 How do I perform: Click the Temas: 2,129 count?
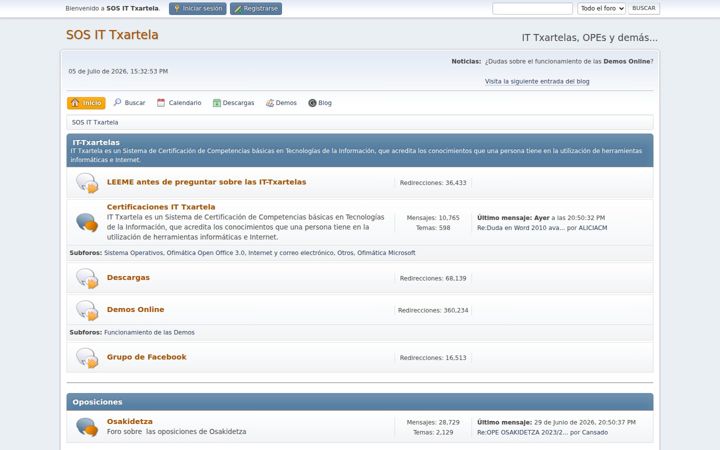point(433,433)
